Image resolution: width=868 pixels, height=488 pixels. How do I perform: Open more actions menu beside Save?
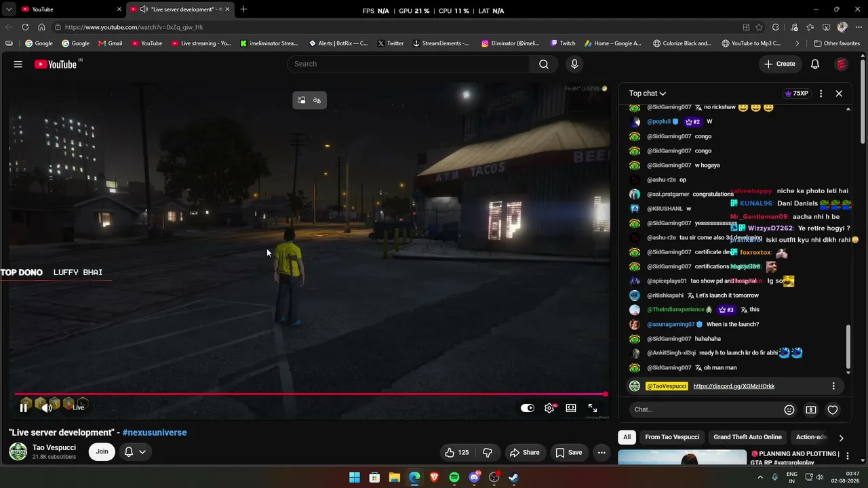tap(601, 452)
